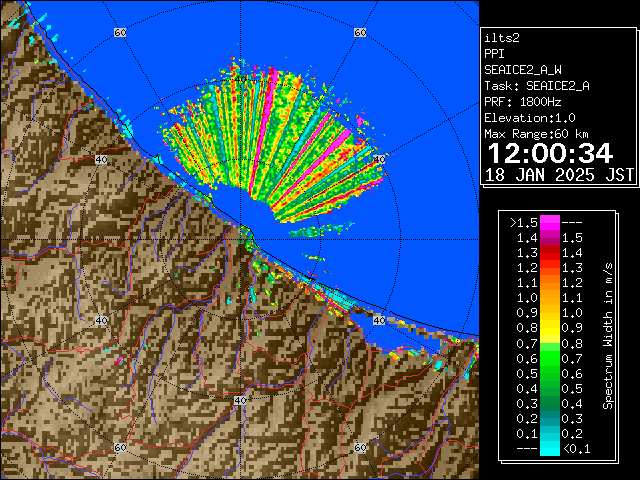Click the cyan <0.1 legend swatch

pos(550,449)
